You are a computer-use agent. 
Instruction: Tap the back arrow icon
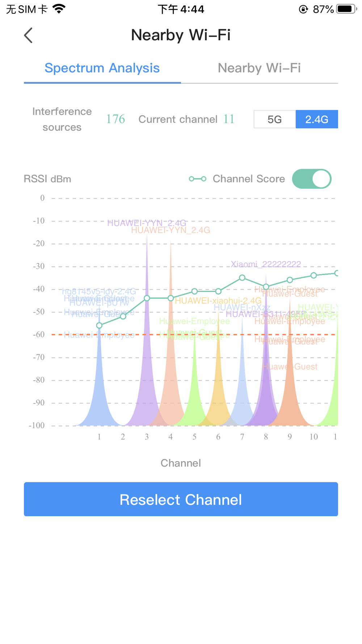point(29,35)
